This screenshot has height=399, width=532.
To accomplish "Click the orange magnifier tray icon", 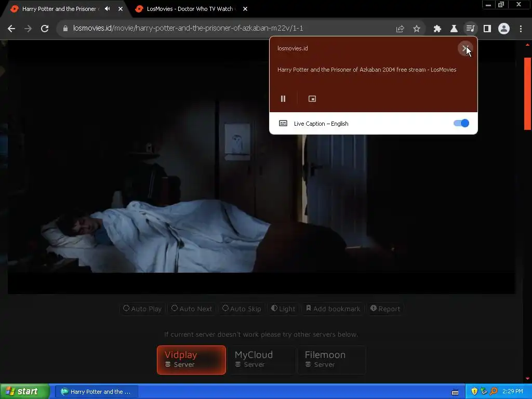I will 494,392.
